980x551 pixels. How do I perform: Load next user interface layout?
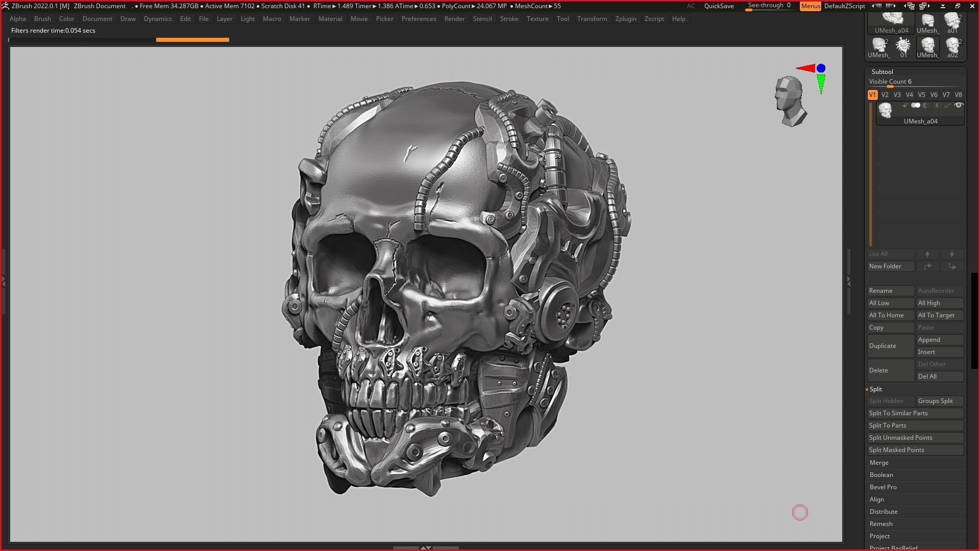924,6
